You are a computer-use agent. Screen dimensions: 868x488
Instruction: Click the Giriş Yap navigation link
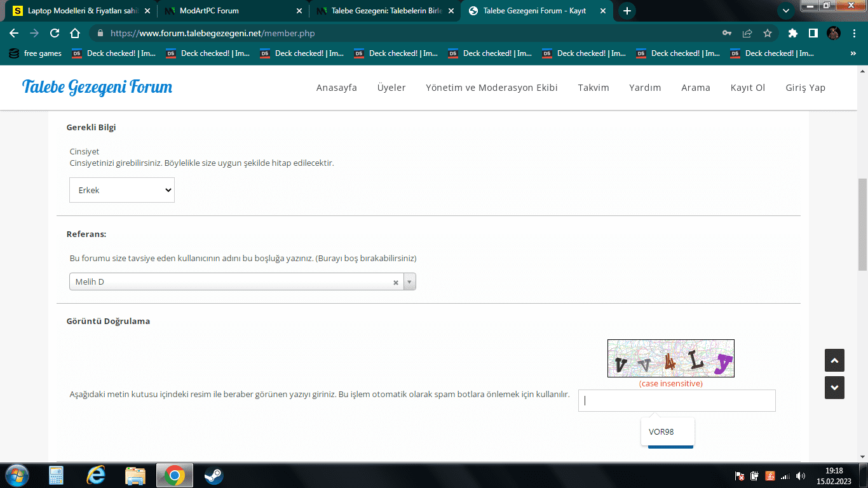[805, 88]
